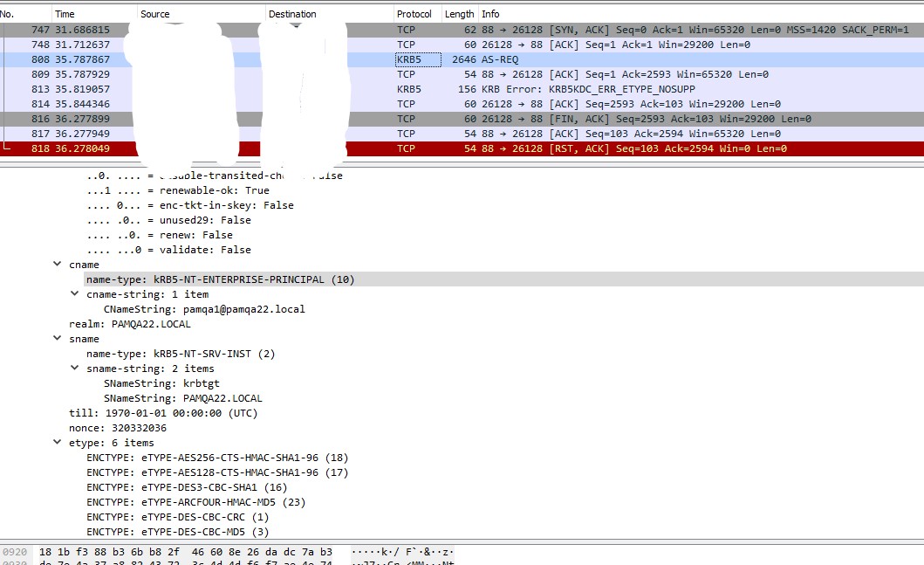
Task: Select packet 813 KRB Error ETYPE_NOSUPP row
Action: pyautogui.click(x=462, y=89)
